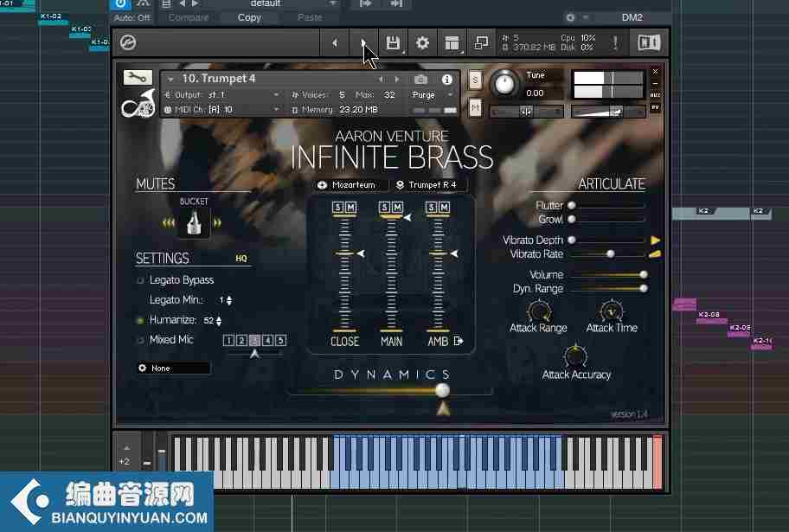Open the wrench instrument edit icon

click(138, 78)
